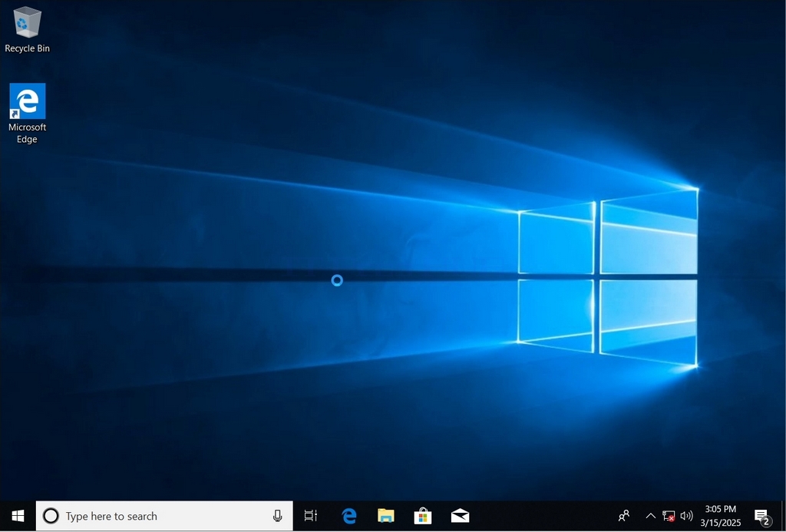Open the network status tray icon
786x532 pixels.
669,516
